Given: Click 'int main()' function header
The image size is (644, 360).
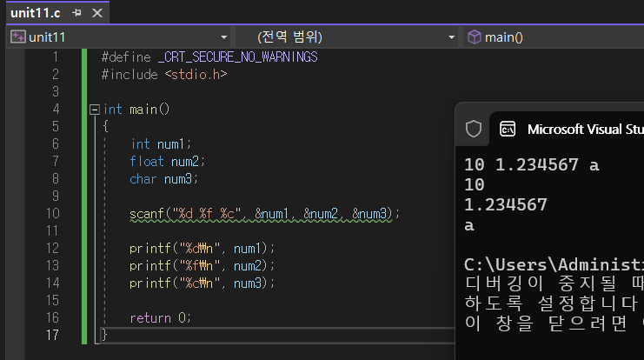Looking at the screenshot, I should click(x=136, y=110).
